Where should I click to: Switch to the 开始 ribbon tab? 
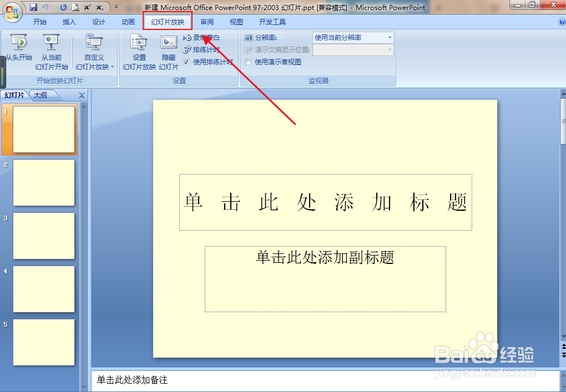[x=40, y=22]
